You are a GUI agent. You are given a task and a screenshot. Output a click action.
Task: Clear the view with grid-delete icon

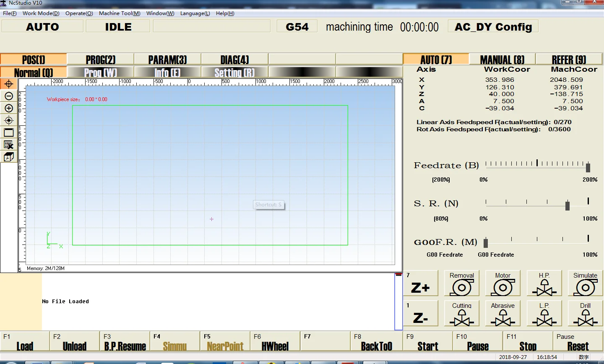(x=8, y=145)
